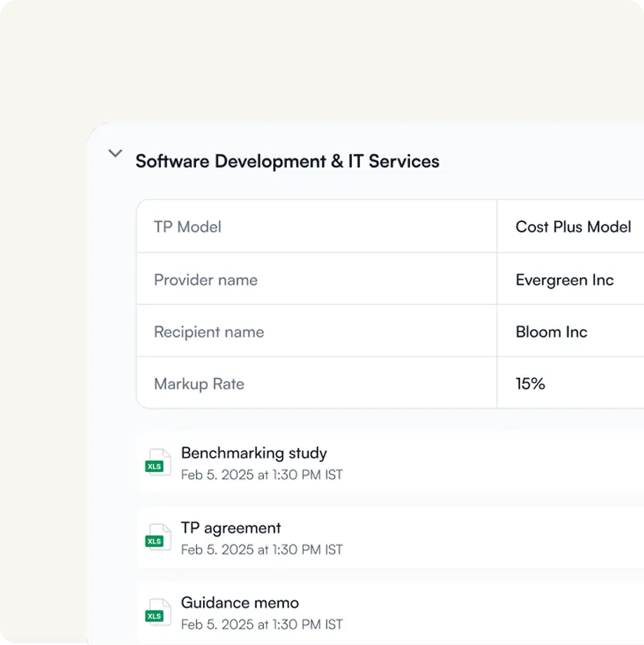The height and width of the screenshot is (645, 644).
Task: Click the Markup Rate field label
Action: tap(199, 383)
